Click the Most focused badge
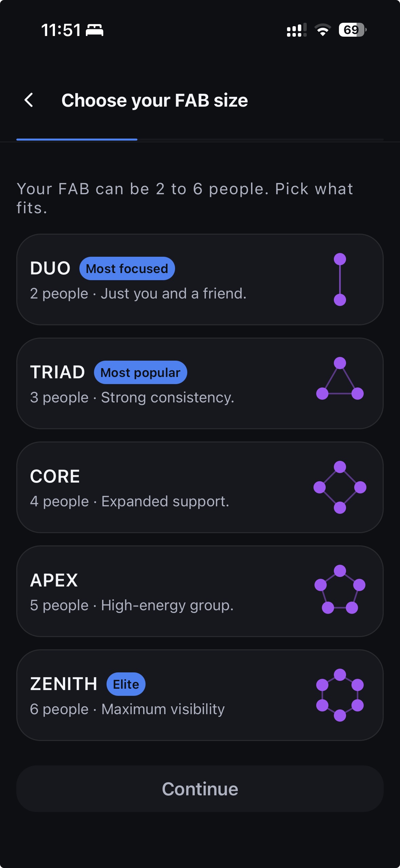 (127, 269)
